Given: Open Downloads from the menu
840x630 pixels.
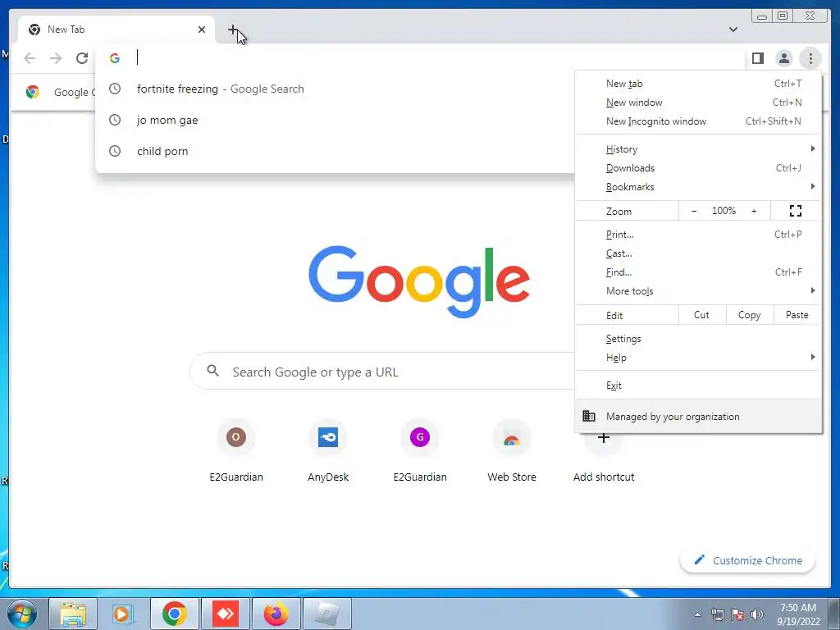Looking at the screenshot, I should coord(699,167).
